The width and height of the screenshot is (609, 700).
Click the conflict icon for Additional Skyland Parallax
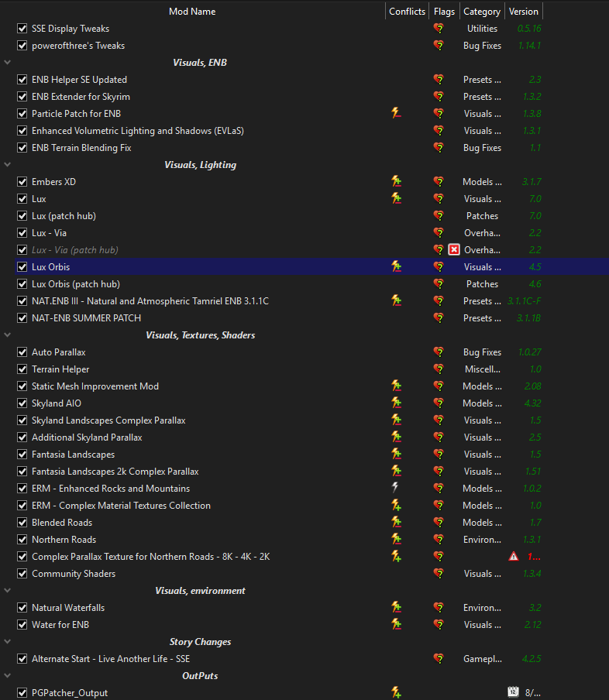point(396,437)
